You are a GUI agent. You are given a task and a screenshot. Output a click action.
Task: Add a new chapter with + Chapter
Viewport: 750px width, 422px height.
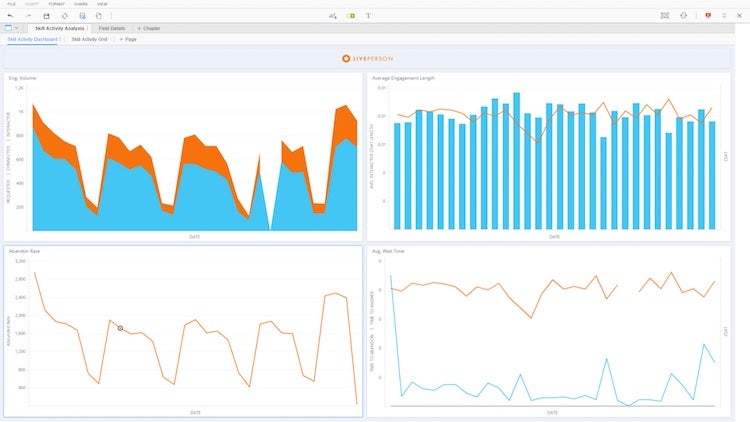coord(149,28)
